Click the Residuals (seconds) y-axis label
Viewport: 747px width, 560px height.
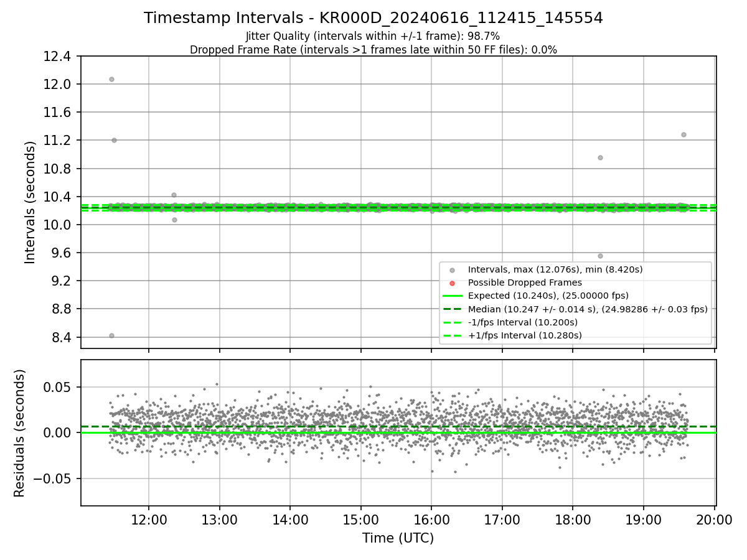(x=20, y=433)
